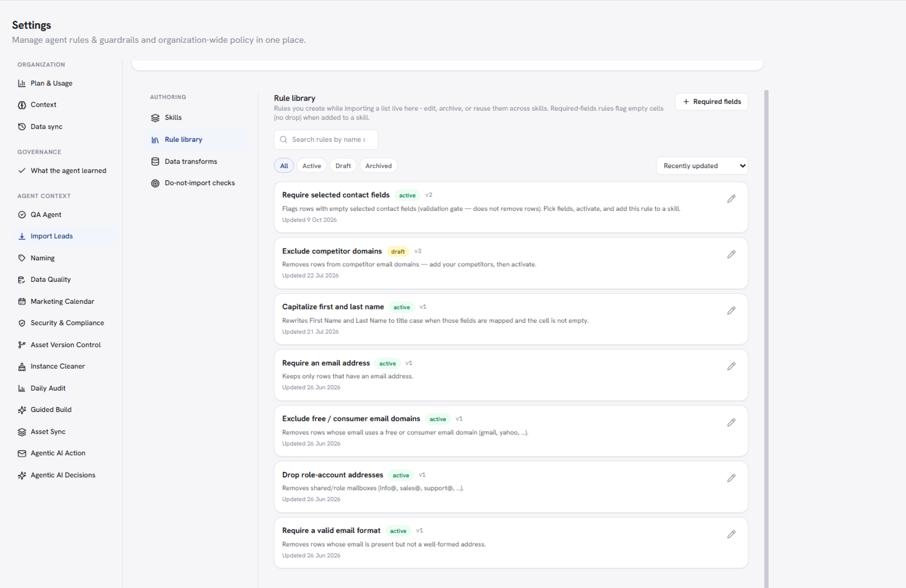Click the Agentic AI Action envelope icon

pos(22,454)
